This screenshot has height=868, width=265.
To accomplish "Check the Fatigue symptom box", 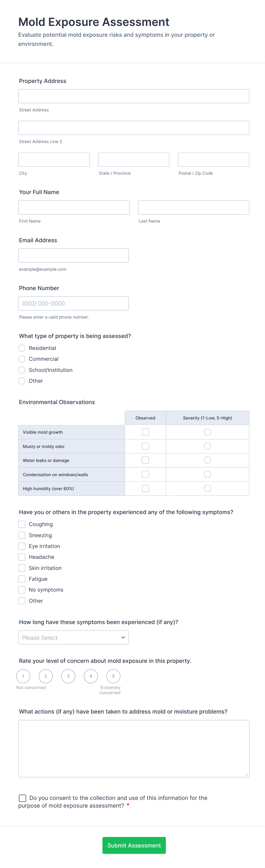I will tap(22, 578).
